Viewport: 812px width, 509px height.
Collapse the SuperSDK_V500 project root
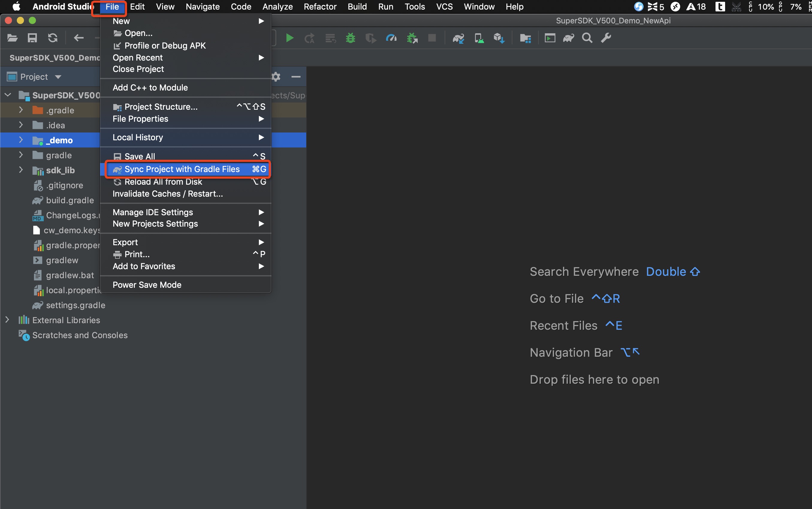(8, 95)
